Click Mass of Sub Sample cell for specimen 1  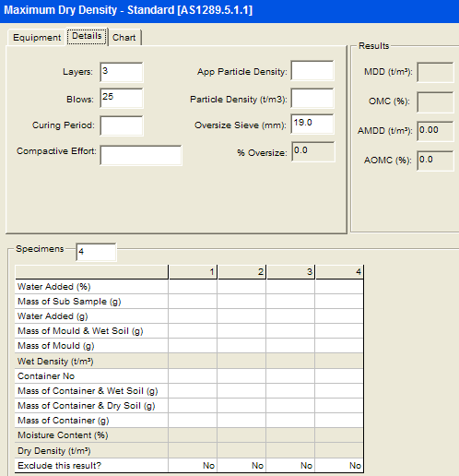click(193, 302)
